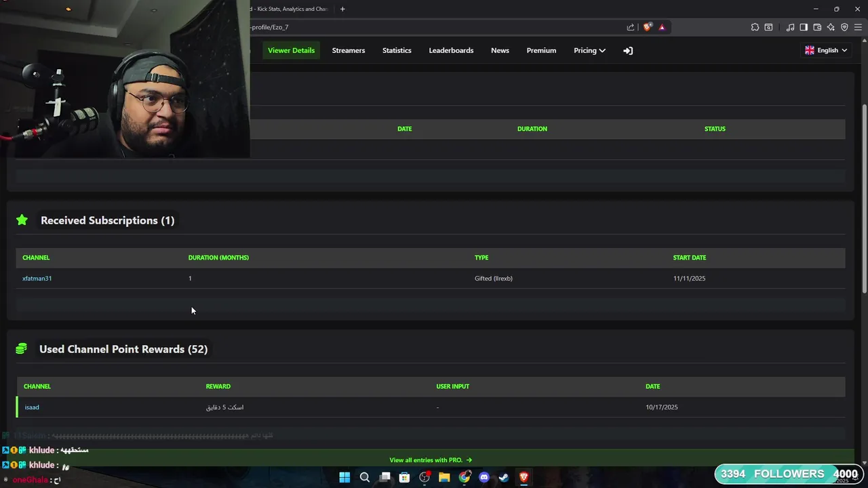This screenshot has height=488, width=868.
Task: Go to the Streamers page
Action: [x=349, y=50]
